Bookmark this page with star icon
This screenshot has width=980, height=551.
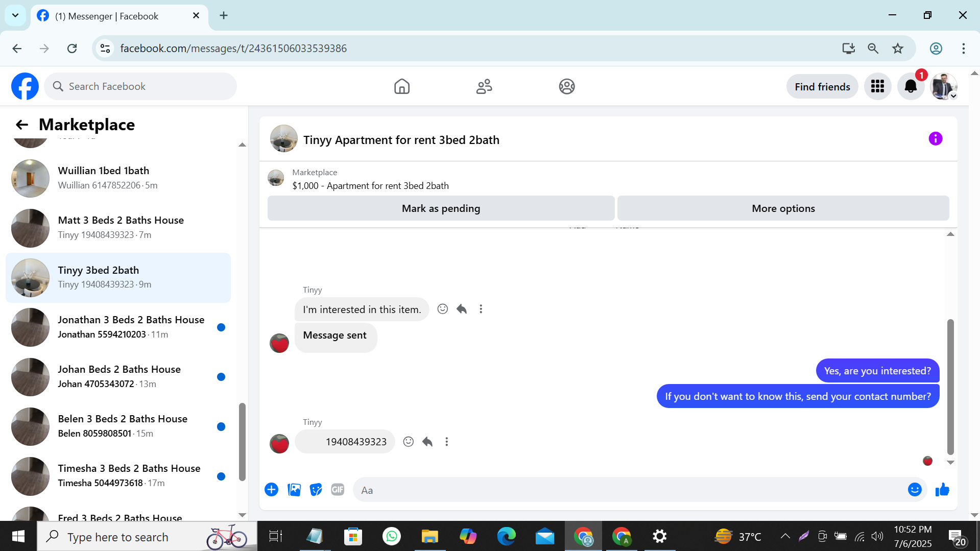(898, 49)
